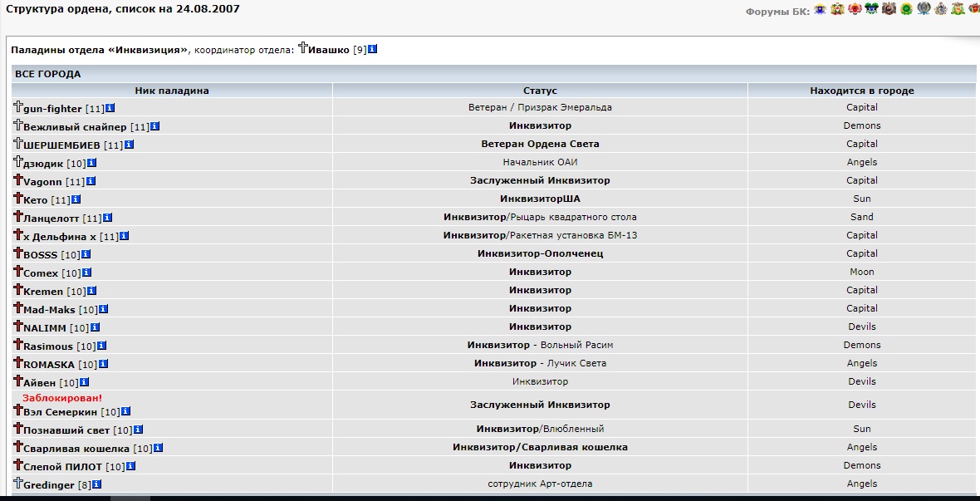Click info icon next to Gredinger [8]

(97, 484)
